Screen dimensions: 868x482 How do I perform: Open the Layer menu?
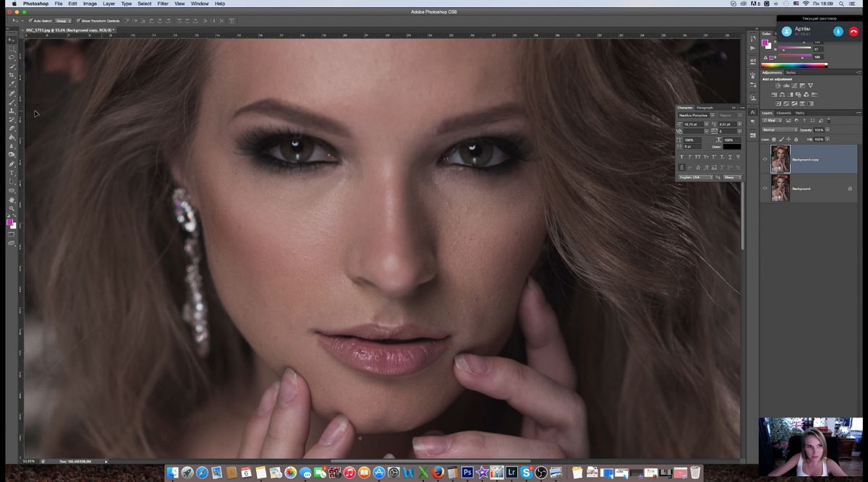pyautogui.click(x=109, y=4)
